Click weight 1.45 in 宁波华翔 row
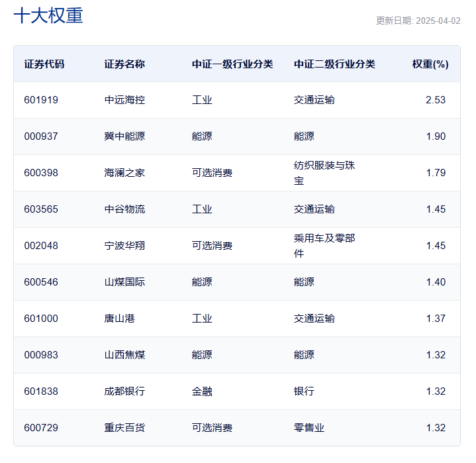Viewport: 476px width, 463px height. click(436, 246)
